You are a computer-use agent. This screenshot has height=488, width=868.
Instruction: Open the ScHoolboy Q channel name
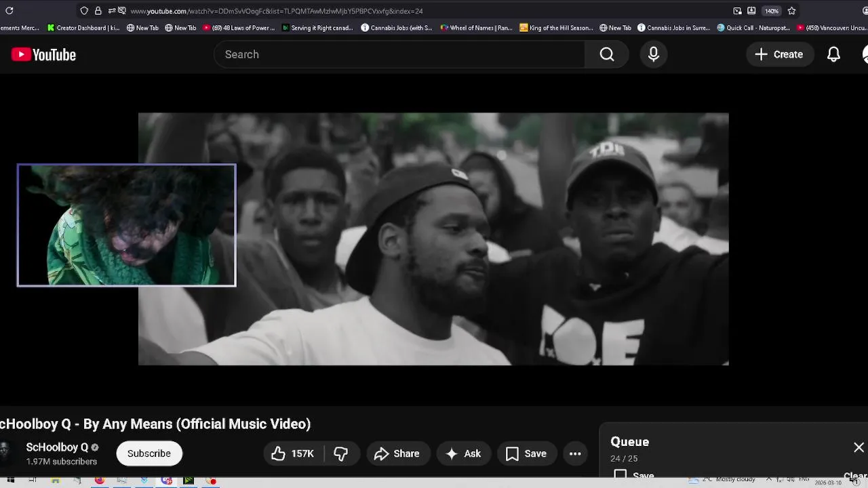57,447
